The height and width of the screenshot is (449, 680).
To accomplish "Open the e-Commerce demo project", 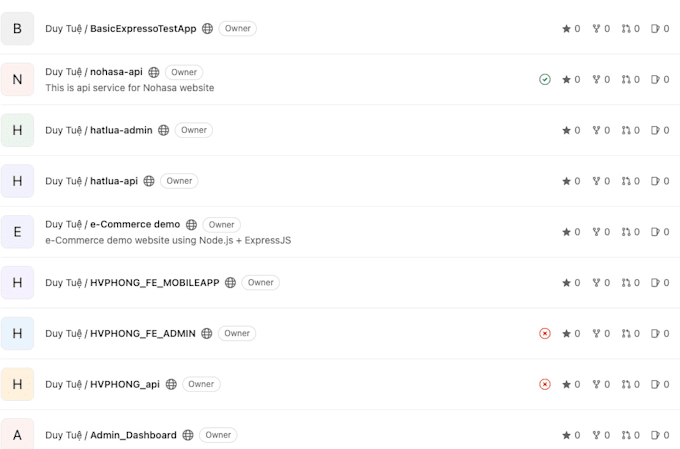I will [135, 224].
